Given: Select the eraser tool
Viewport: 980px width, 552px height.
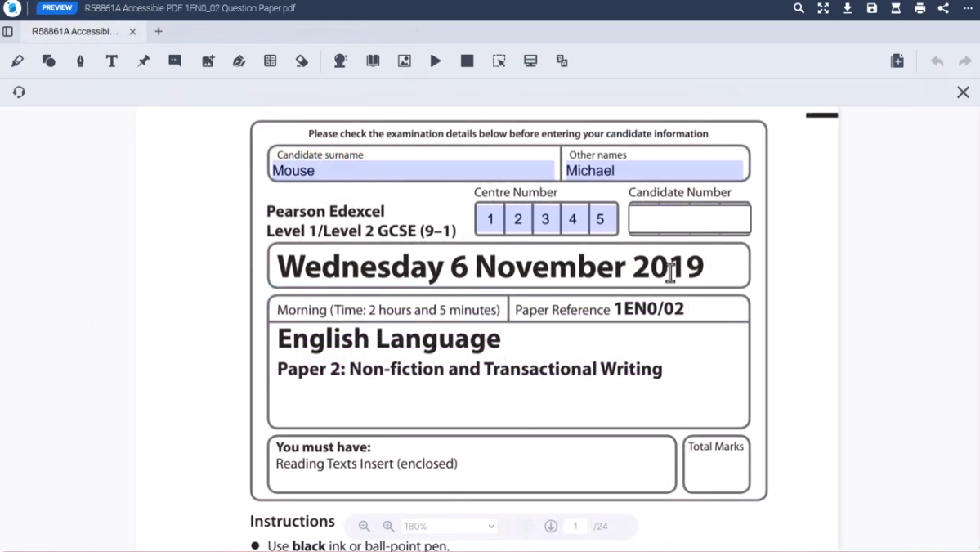Looking at the screenshot, I should (x=302, y=61).
